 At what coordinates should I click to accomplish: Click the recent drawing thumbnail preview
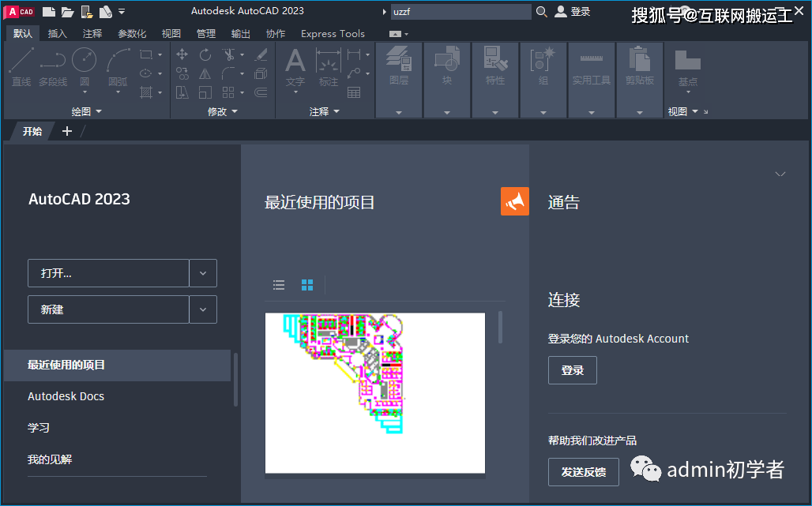coord(374,393)
